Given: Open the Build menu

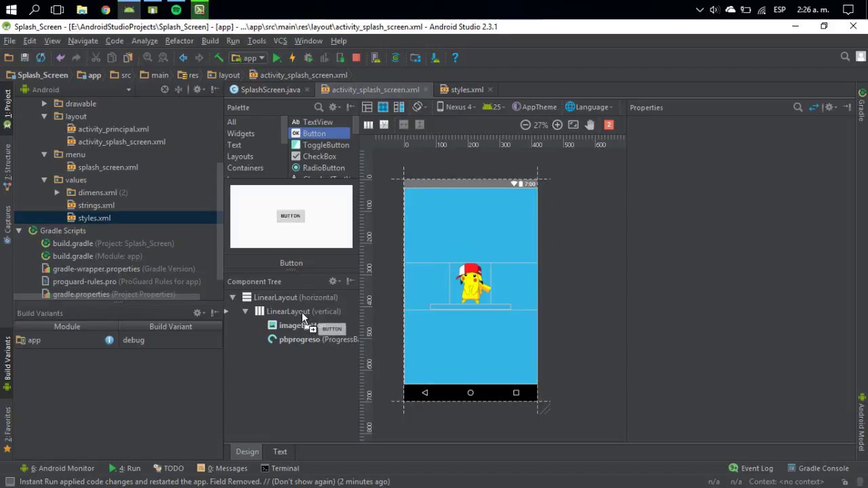Looking at the screenshot, I should coord(210,41).
